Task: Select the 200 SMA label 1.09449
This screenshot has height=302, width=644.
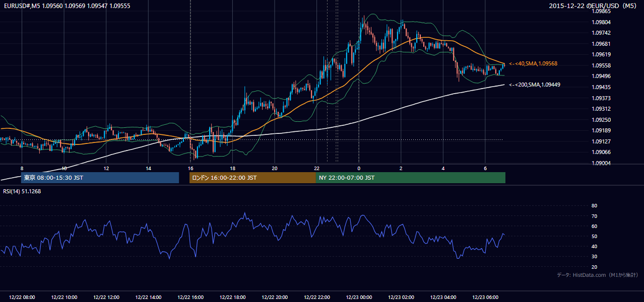Action: pos(535,85)
